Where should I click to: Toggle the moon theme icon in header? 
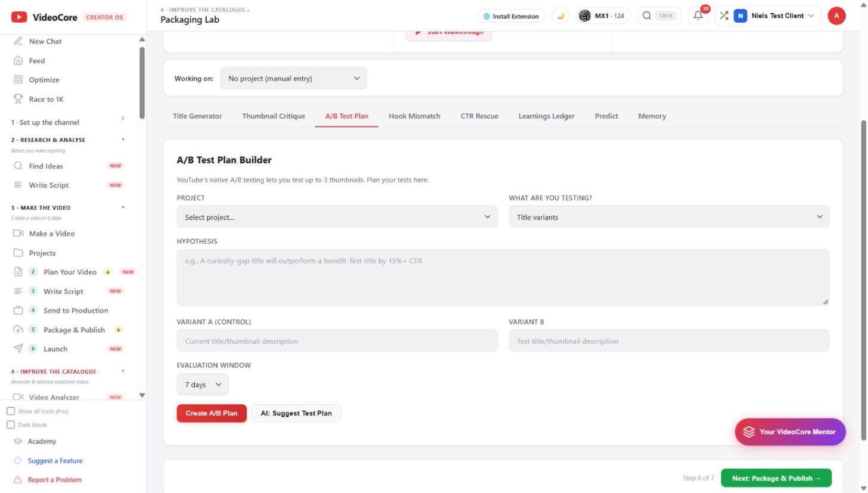[x=560, y=16]
